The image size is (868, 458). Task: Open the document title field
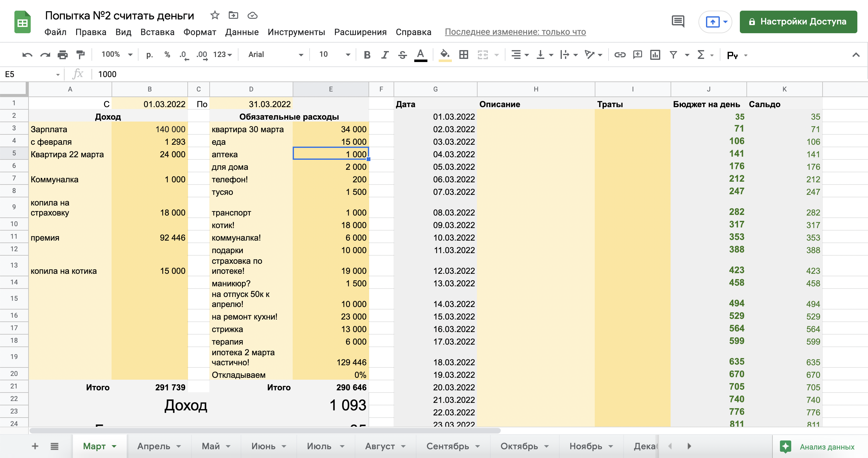120,15
